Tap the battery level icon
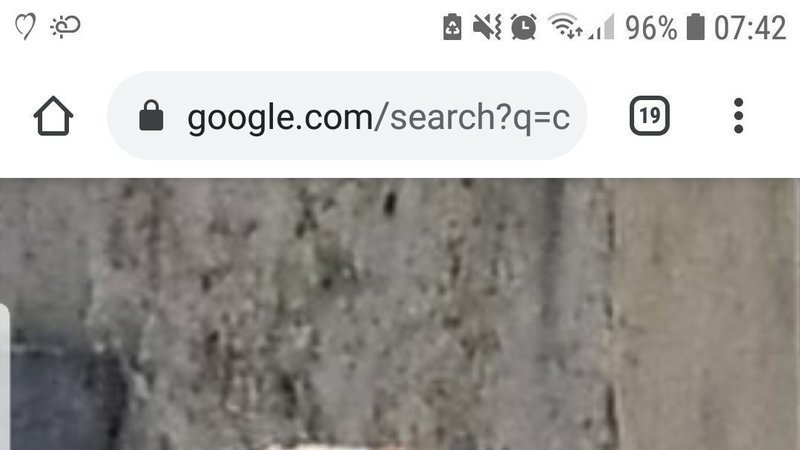This screenshot has height=450, width=800. tap(695, 27)
